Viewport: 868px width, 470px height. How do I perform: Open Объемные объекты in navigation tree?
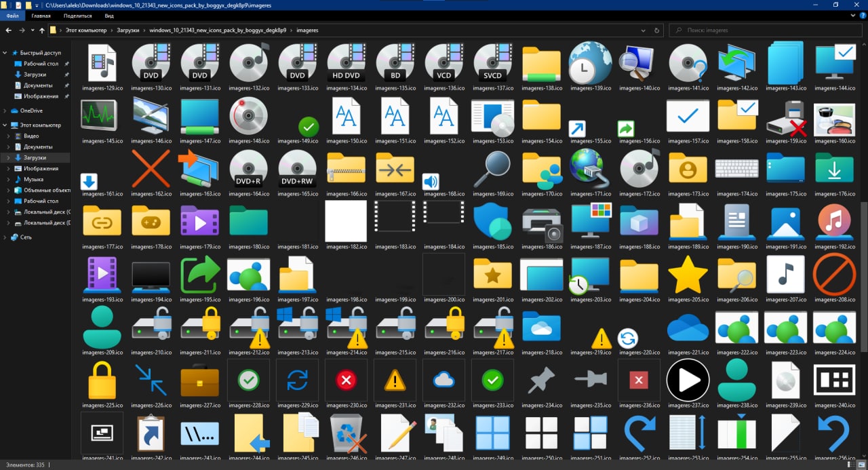point(41,190)
